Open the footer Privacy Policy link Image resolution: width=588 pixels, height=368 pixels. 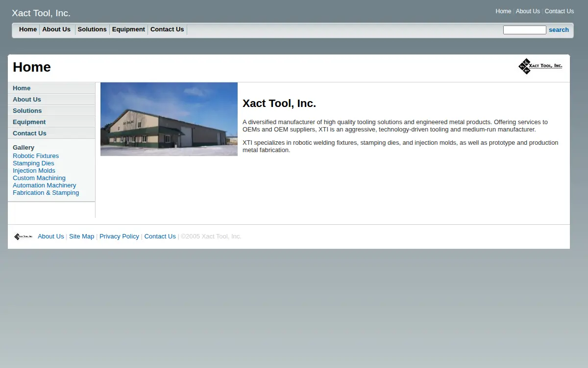(119, 237)
